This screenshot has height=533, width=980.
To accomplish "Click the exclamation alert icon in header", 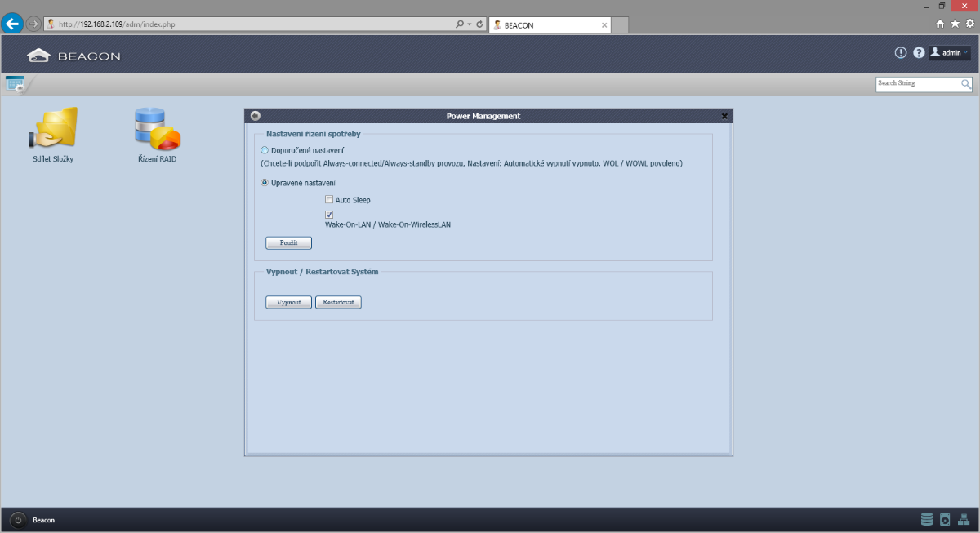I will 901,52.
